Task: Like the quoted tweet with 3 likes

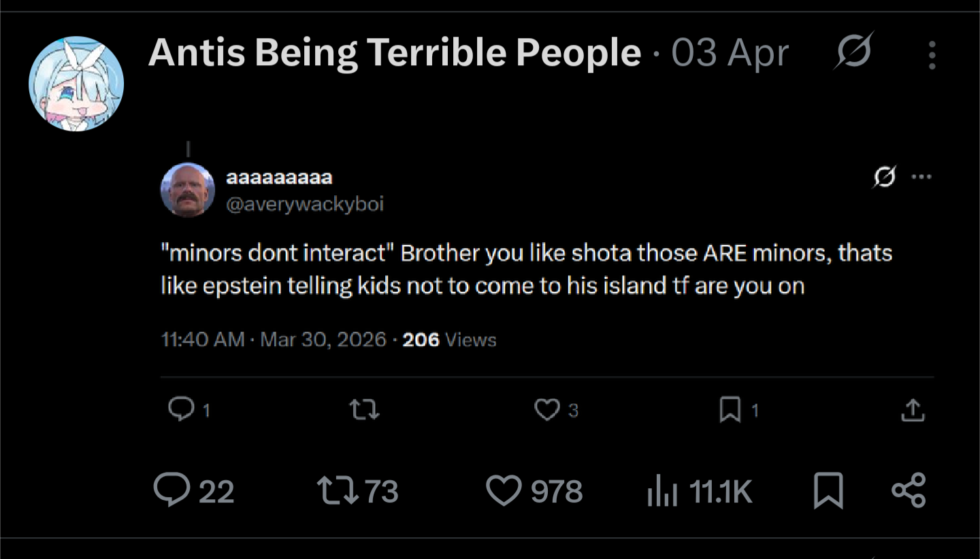Action: tap(547, 409)
